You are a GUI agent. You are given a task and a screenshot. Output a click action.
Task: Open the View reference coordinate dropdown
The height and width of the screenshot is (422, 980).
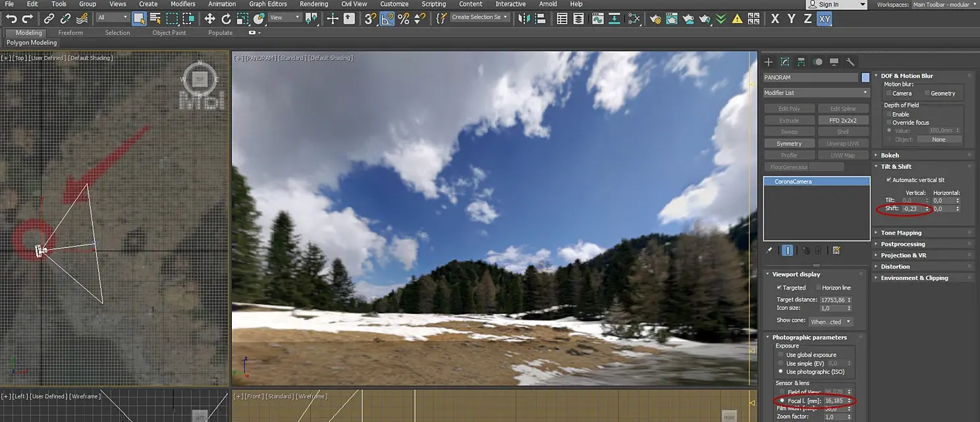[285, 18]
